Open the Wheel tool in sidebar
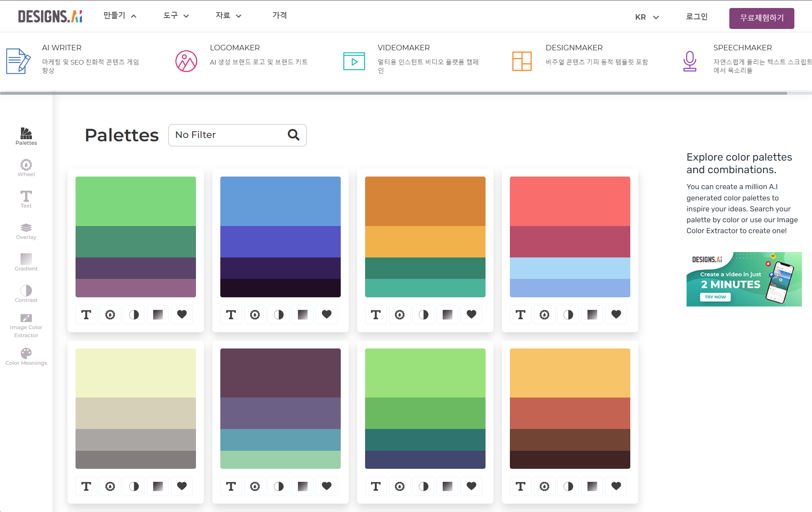The width and height of the screenshot is (812, 512). [x=26, y=168]
